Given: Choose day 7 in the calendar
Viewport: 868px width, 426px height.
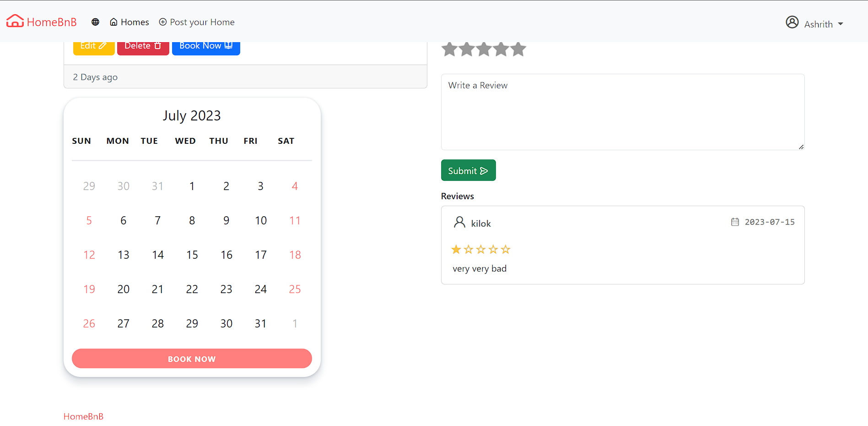Looking at the screenshot, I should 157,220.
